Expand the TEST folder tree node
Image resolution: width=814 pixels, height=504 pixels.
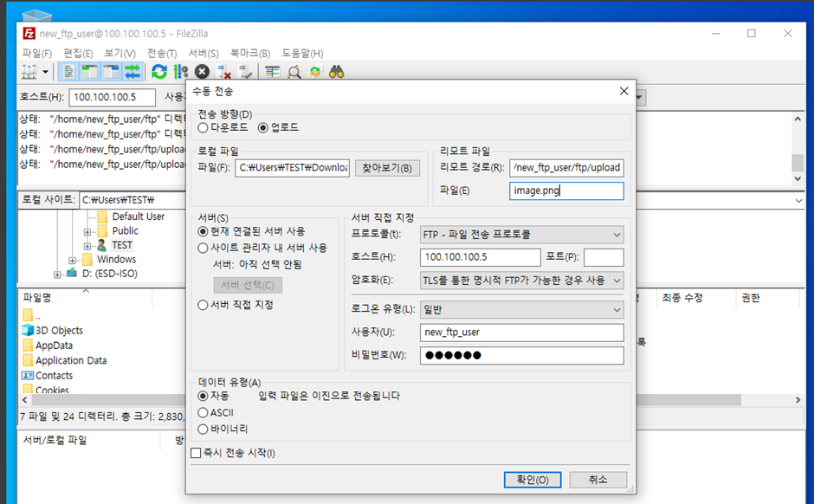[x=87, y=246]
